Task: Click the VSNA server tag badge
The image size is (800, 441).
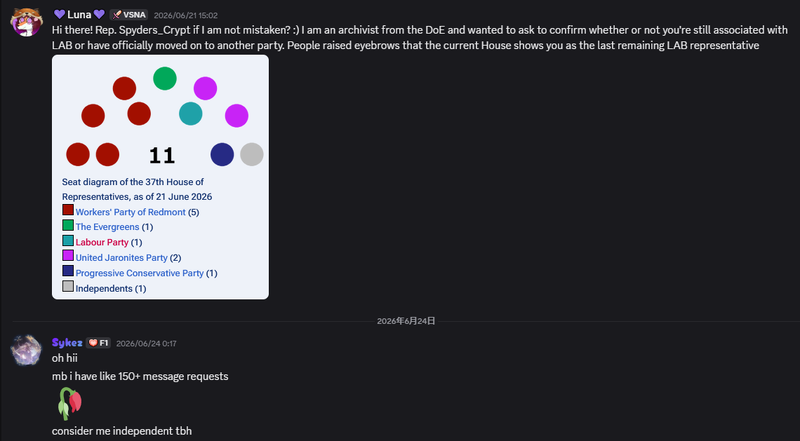Action: (x=129, y=15)
